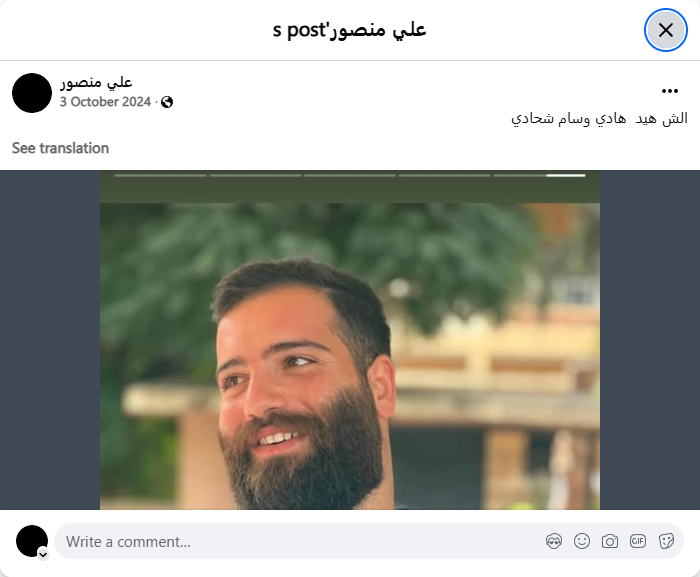
Task: Select the first story progress segment
Action: (x=161, y=176)
